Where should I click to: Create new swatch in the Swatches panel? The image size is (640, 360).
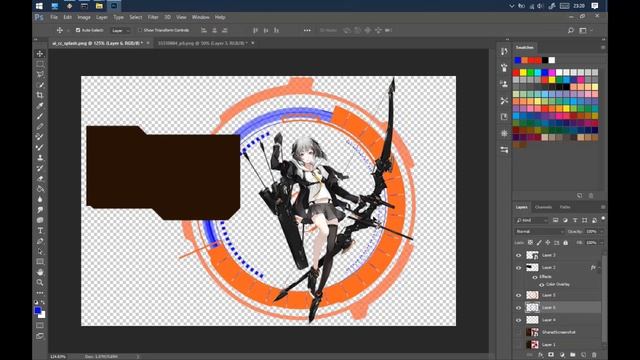580,196
